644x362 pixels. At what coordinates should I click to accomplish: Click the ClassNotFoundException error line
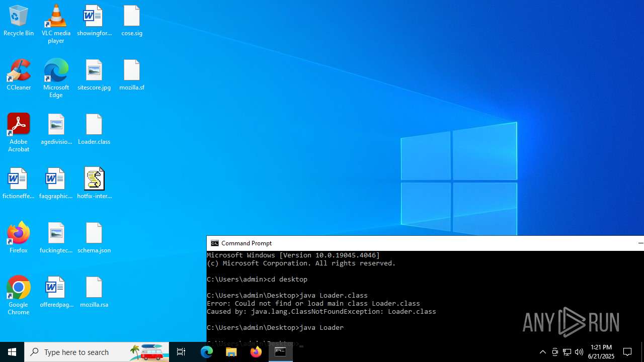[x=321, y=312]
